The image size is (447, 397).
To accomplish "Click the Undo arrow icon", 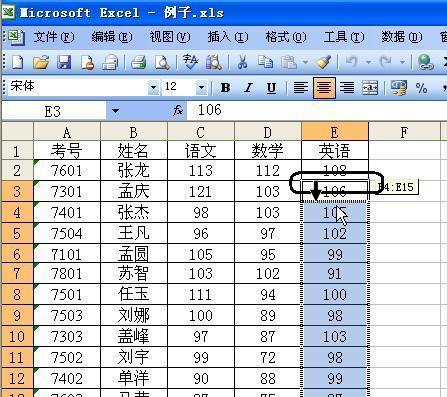I will point(351,62).
